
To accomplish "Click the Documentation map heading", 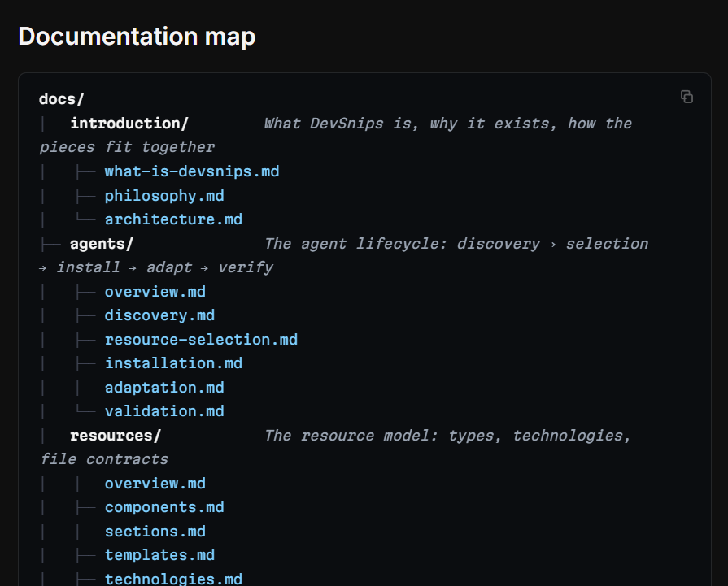I will point(137,36).
